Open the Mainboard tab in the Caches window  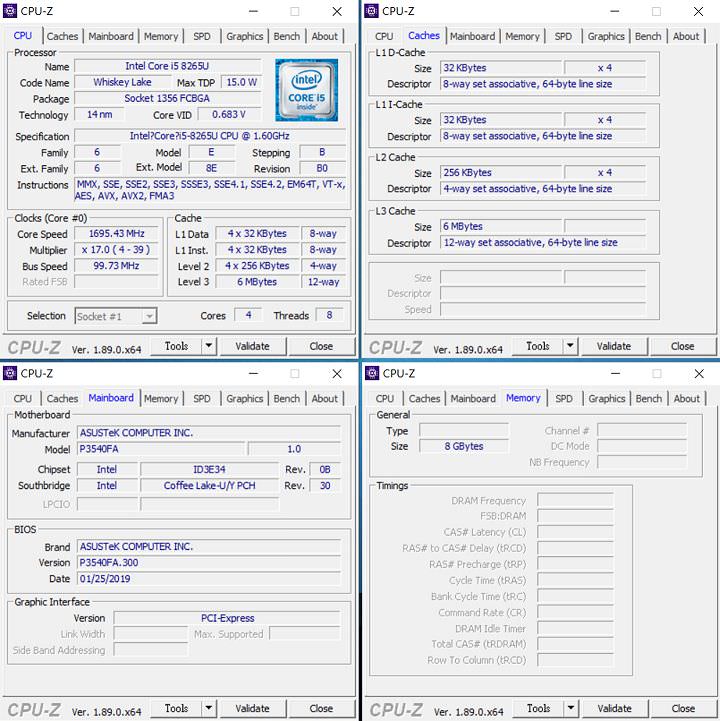pos(472,36)
